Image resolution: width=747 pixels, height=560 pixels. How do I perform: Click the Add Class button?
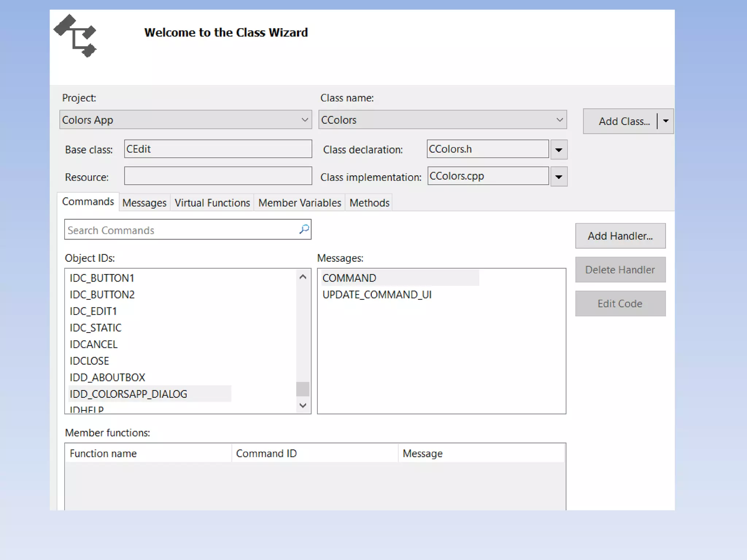click(x=624, y=121)
